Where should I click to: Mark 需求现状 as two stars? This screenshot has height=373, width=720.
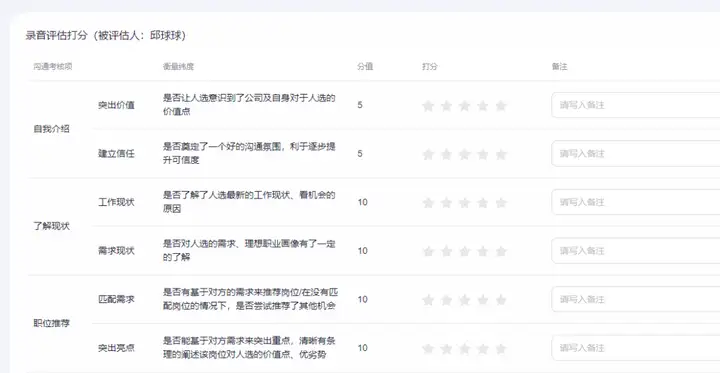coord(446,251)
